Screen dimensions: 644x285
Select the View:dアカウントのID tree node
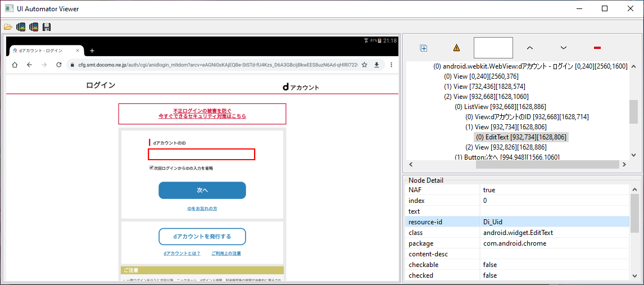[x=527, y=117]
